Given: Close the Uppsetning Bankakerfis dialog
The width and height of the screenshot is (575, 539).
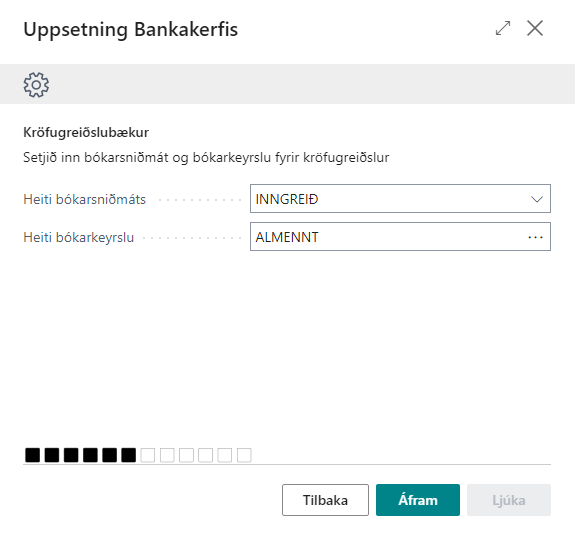Looking at the screenshot, I should [535, 28].
